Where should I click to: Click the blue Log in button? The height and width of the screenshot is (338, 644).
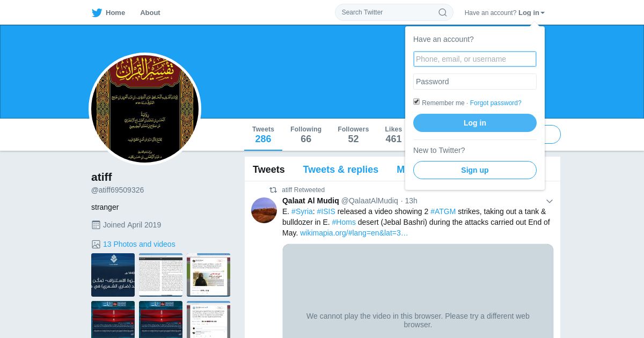(x=475, y=123)
